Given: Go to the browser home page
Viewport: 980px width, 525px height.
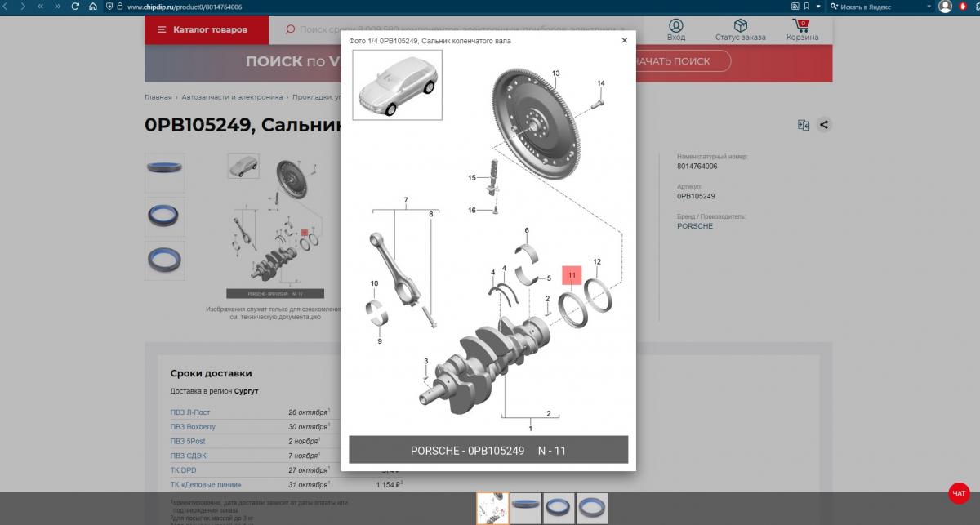Looking at the screenshot, I should (x=93, y=7).
